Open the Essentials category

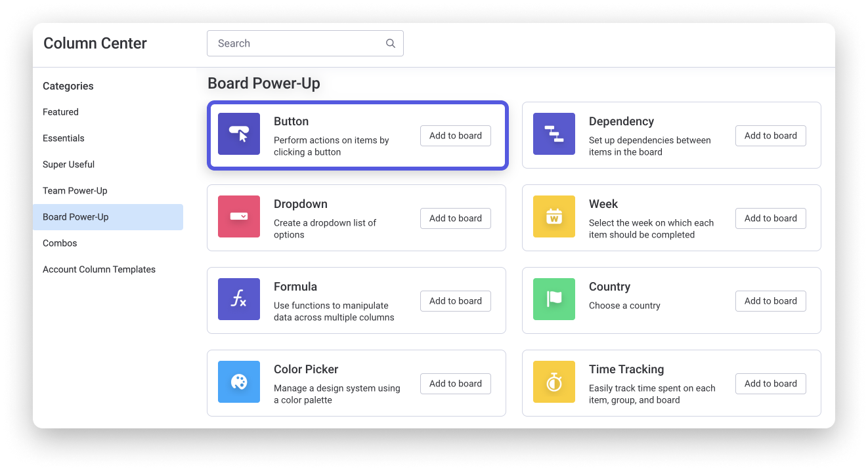pos(108,138)
